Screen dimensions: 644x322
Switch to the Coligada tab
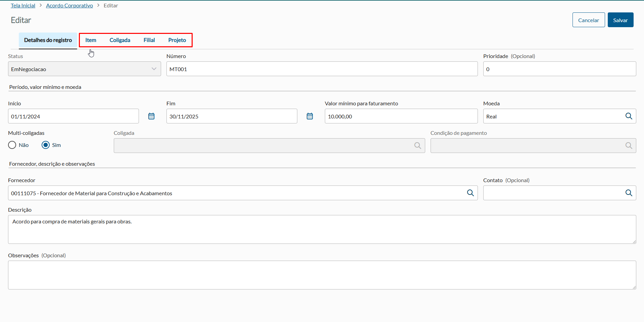120,40
